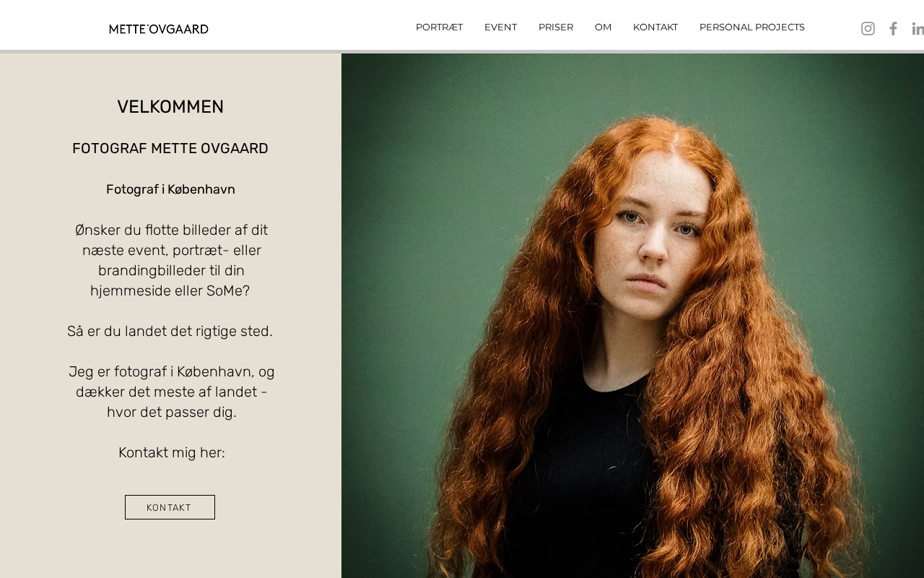This screenshot has height=578, width=924.
Task: Select Priser in the top menu
Action: click(x=556, y=27)
